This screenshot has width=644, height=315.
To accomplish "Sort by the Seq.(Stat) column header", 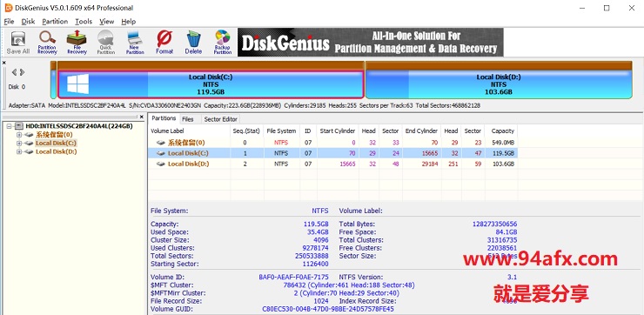I will (246, 131).
